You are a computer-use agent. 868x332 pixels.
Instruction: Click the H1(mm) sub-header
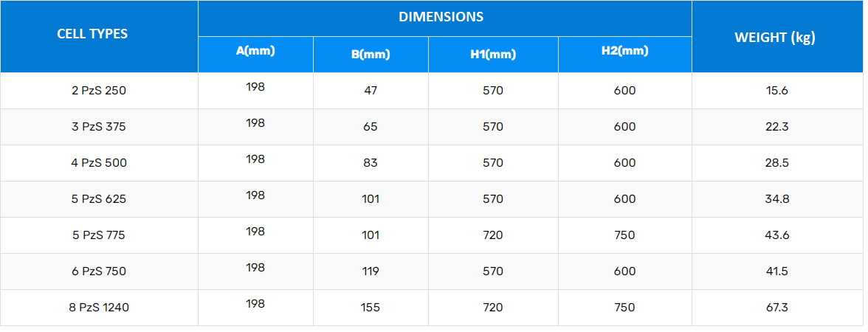click(493, 54)
